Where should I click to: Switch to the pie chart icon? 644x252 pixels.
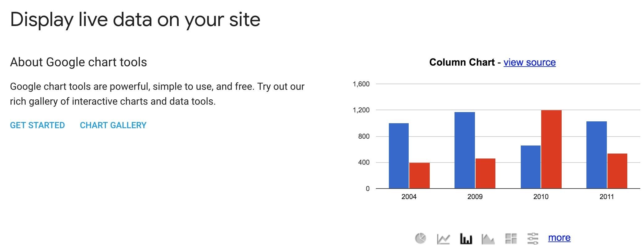[420, 238]
